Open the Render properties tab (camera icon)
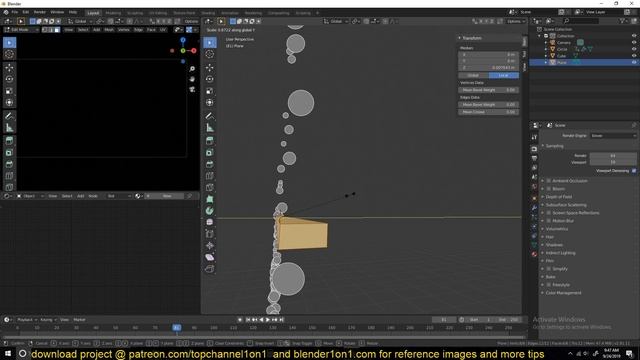The width and height of the screenshot is (640, 360). click(x=534, y=149)
